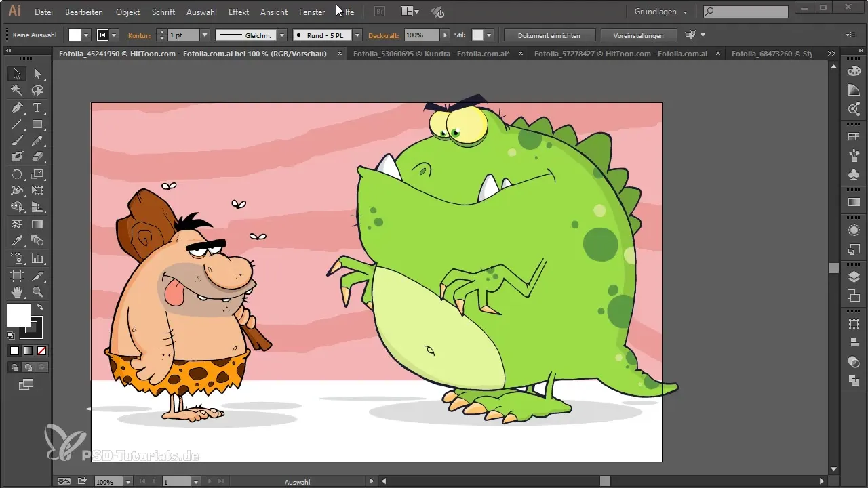
Task: Select the Magic Wand tool
Action: coord(18,90)
